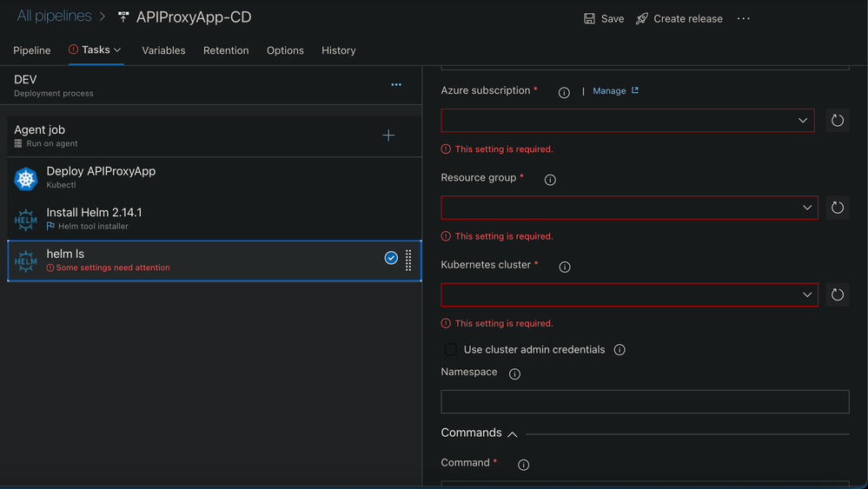Image resolution: width=868 pixels, height=489 pixels.
Task: Toggle Use cluster admin credentials checkbox
Action: pyautogui.click(x=451, y=350)
